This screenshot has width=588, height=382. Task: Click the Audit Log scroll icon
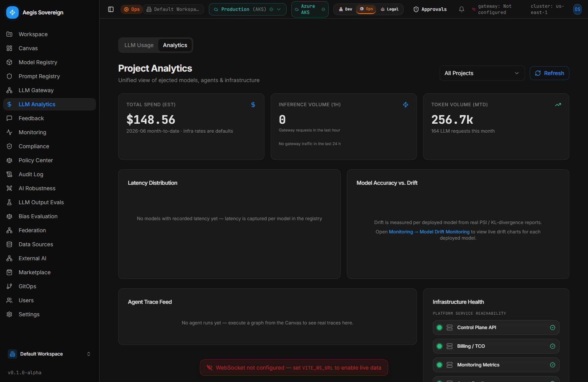click(9, 174)
